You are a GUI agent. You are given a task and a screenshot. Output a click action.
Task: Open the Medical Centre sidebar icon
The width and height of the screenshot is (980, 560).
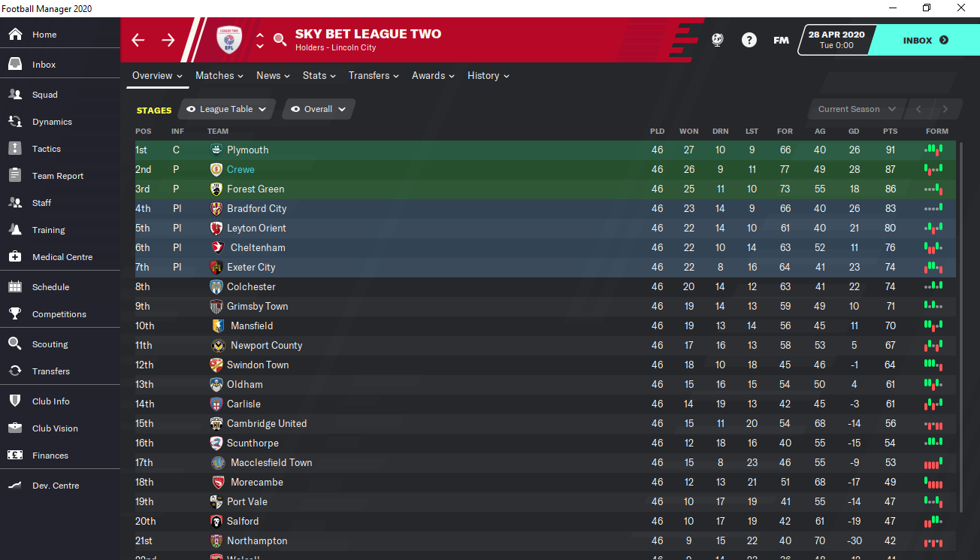[x=15, y=257]
